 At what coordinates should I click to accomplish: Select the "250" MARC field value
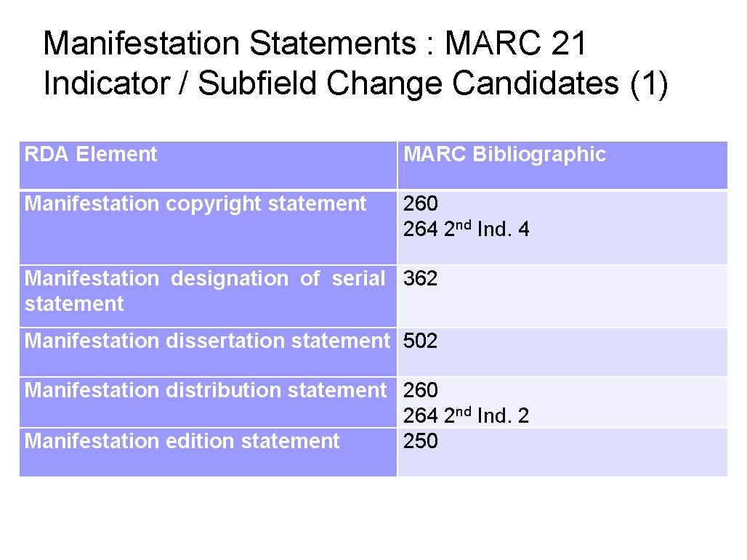pyautogui.click(x=421, y=442)
